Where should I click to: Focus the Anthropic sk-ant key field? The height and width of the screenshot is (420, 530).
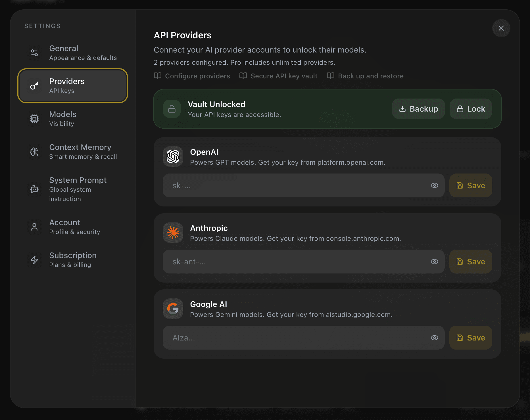(x=304, y=262)
